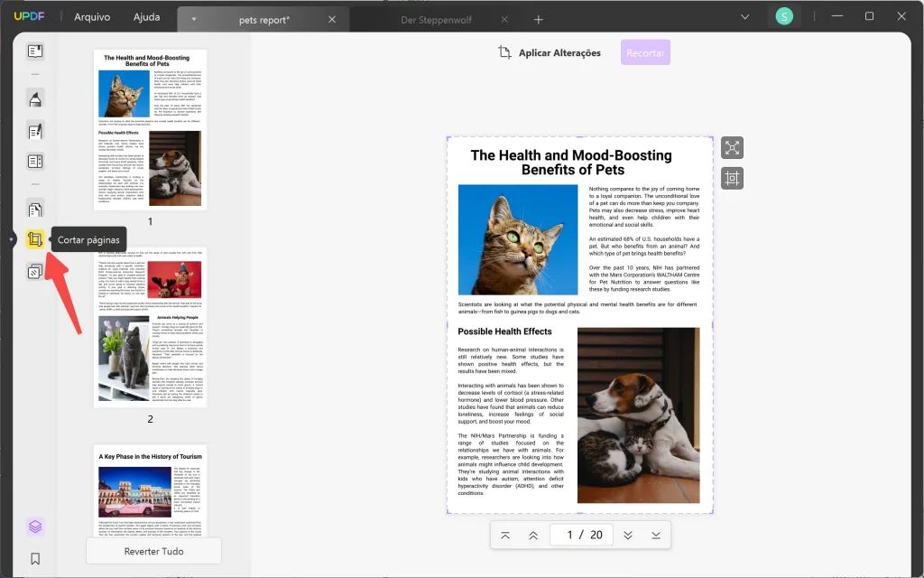This screenshot has width=924, height=578.
Task: Open the reader mode tool at sidebar top
Action: [x=34, y=51]
